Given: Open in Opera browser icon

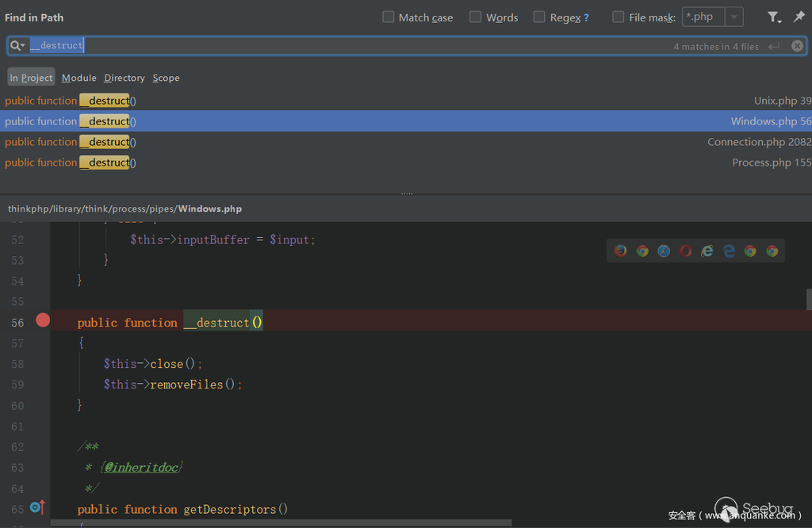Looking at the screenshot, I should [686, 251].
